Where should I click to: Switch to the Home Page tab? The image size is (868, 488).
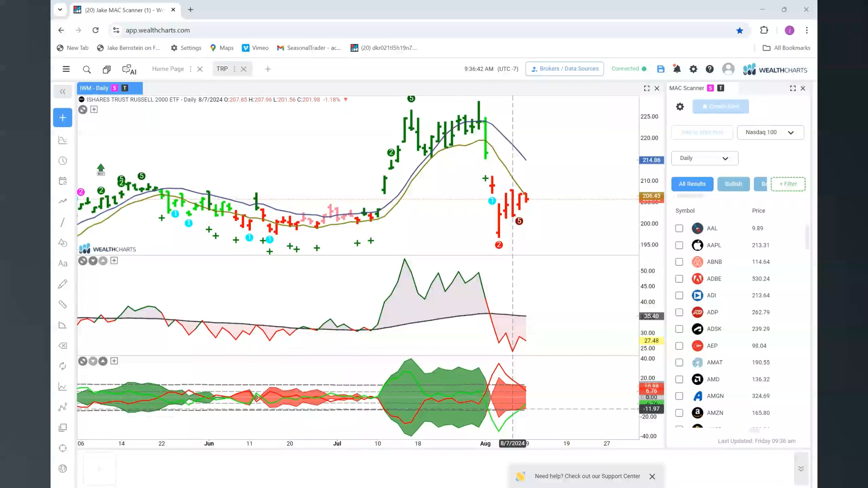click(168, 69)
